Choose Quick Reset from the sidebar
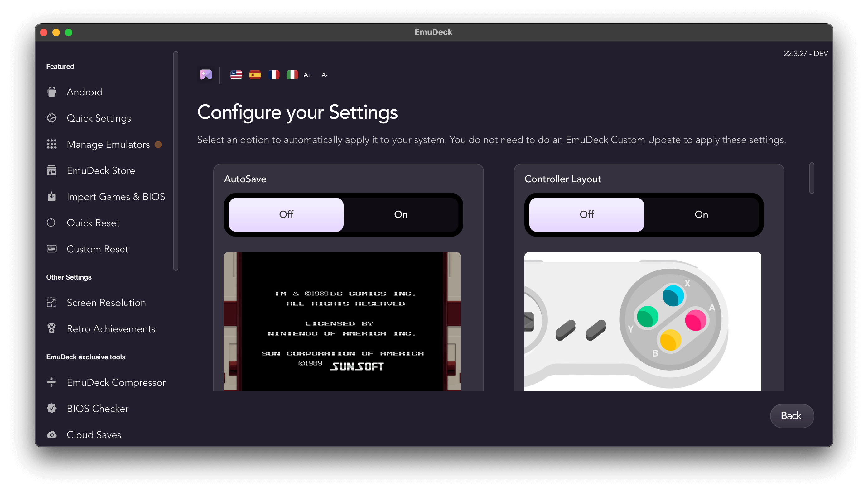 click(93, 223)
